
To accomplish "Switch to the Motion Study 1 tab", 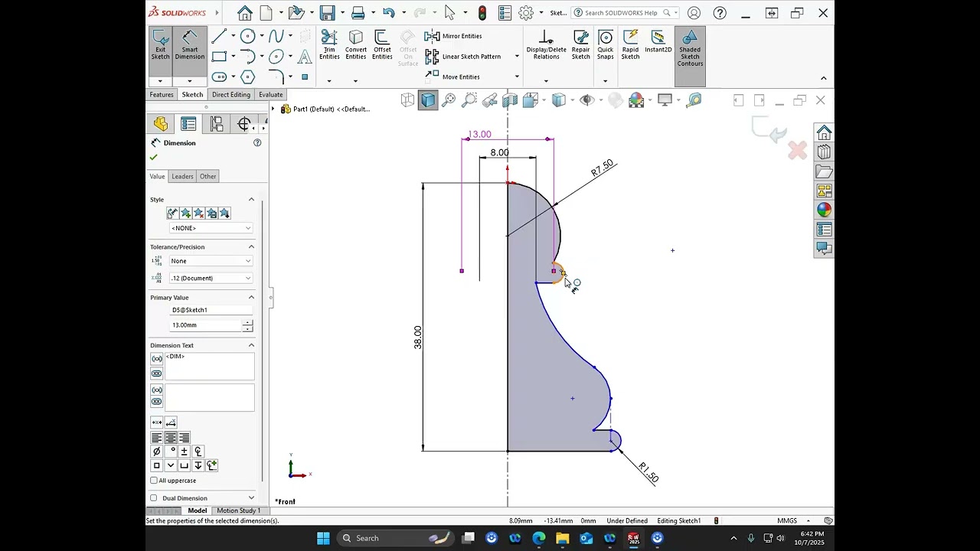I will point(238,510).
